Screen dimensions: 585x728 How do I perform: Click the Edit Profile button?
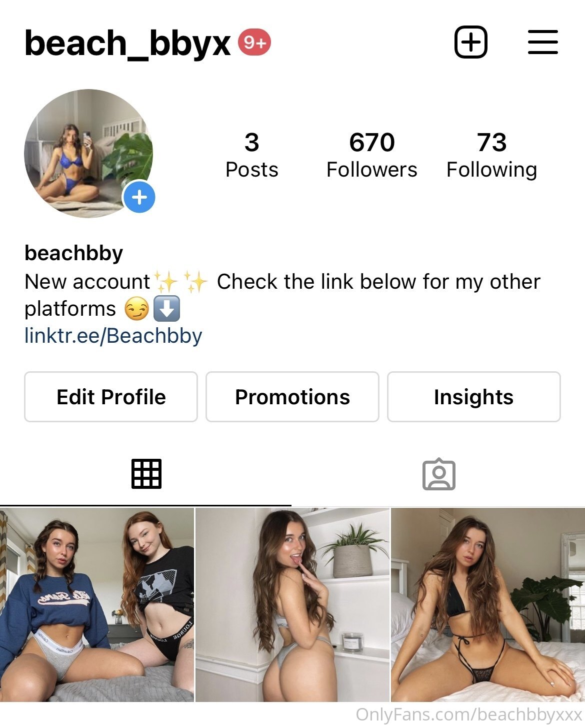[111, 397]
